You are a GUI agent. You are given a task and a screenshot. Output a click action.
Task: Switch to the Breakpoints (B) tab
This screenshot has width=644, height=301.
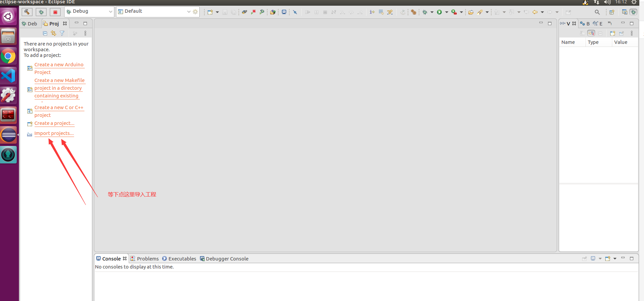tap(585, 23)
